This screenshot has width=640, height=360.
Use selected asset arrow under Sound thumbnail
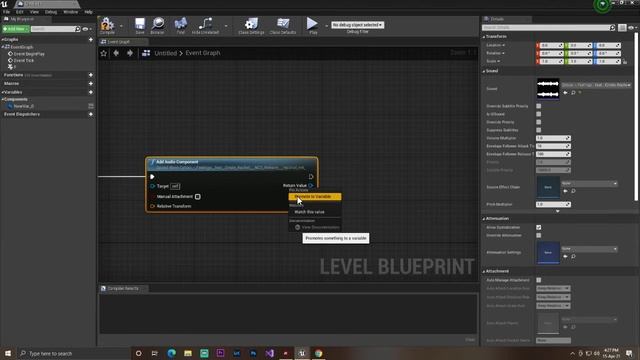point(565,93)
